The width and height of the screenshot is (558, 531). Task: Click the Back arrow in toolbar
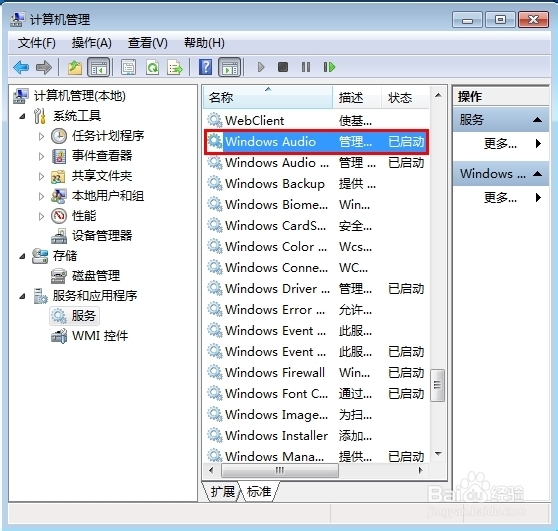pyautogui.click(x=21, y=67)
